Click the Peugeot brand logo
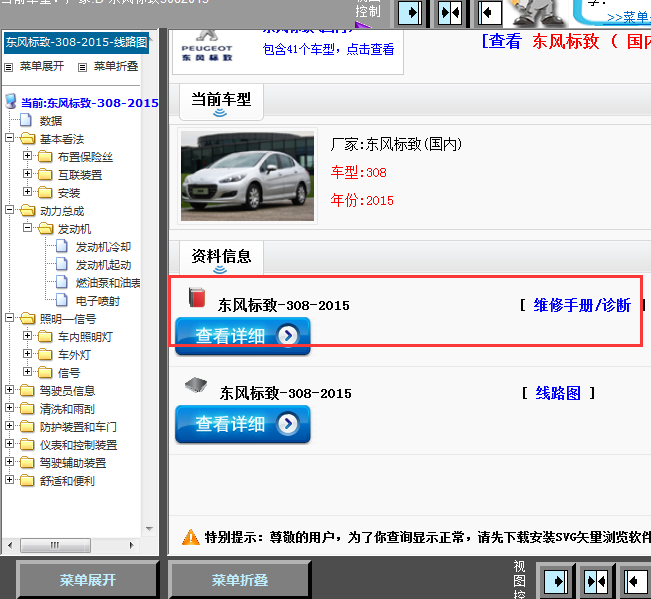 [207, 46]
